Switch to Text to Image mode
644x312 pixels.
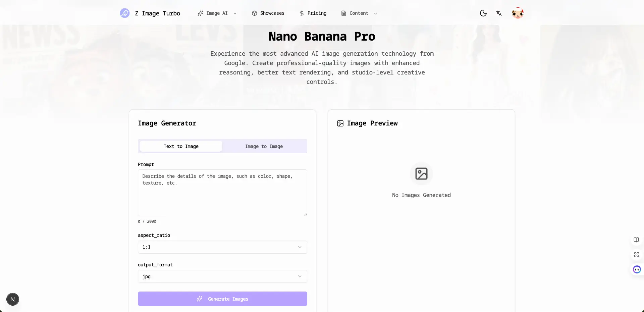[x=181, y=146]
